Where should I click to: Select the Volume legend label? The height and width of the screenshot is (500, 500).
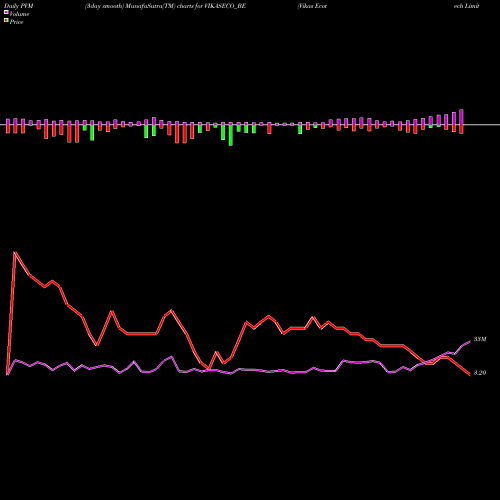(19, 14)
